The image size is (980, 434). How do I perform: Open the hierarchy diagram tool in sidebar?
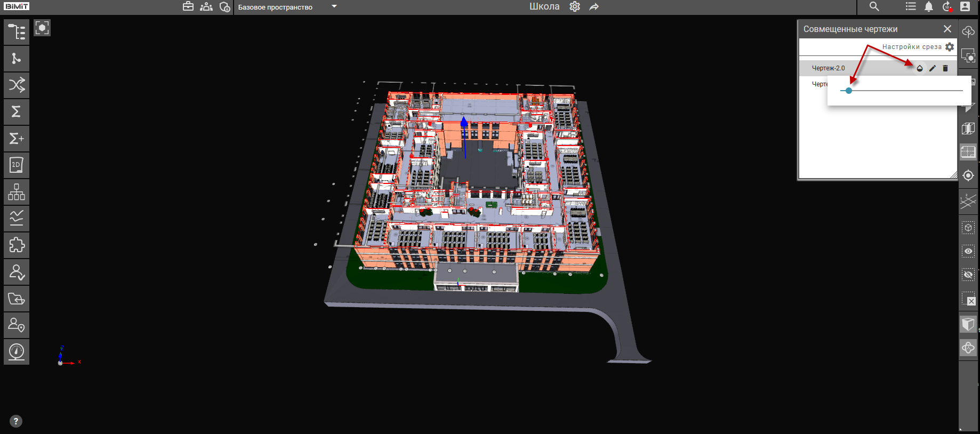[17, 192]
